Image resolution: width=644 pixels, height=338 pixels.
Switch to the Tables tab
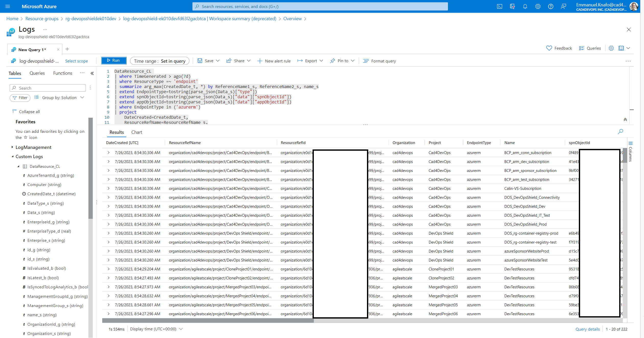pos(15,73)
